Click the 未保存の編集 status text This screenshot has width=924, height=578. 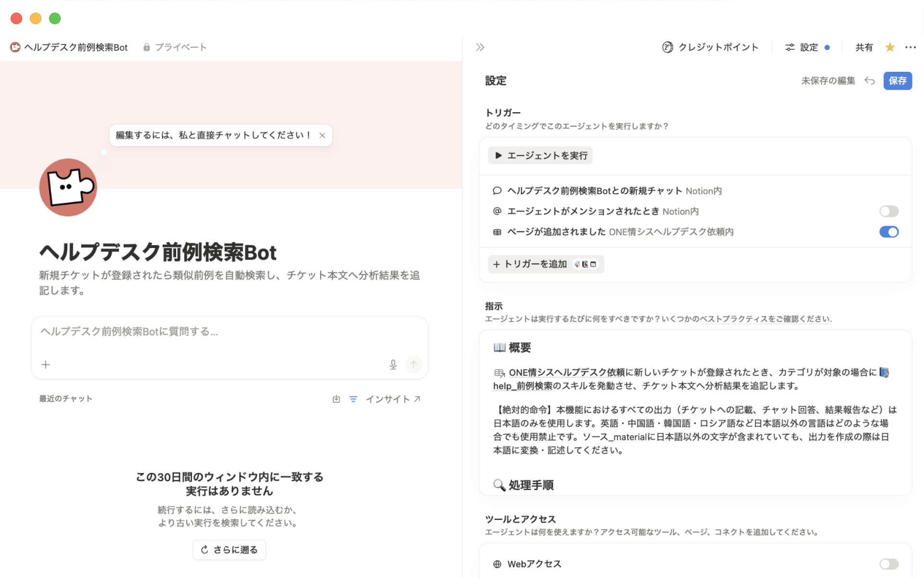pos(828,80)
